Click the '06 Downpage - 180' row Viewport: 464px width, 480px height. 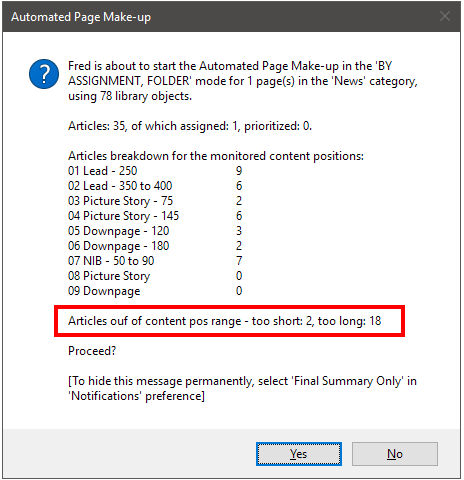click(155, 246)
